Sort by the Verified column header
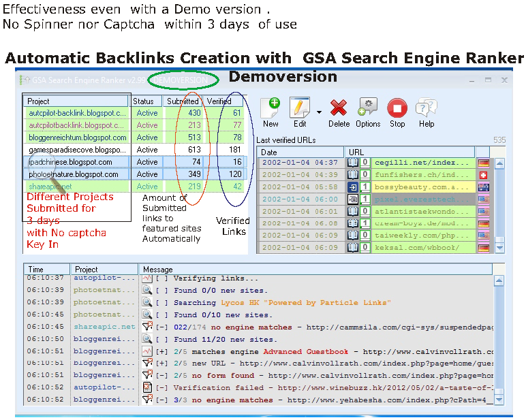526x420 pixels. [x=223, y=101]
